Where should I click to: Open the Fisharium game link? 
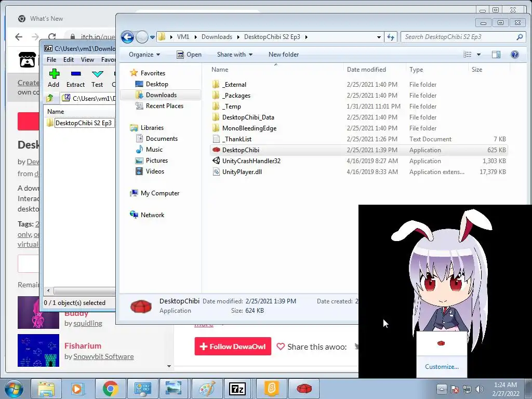coord(83,345)
